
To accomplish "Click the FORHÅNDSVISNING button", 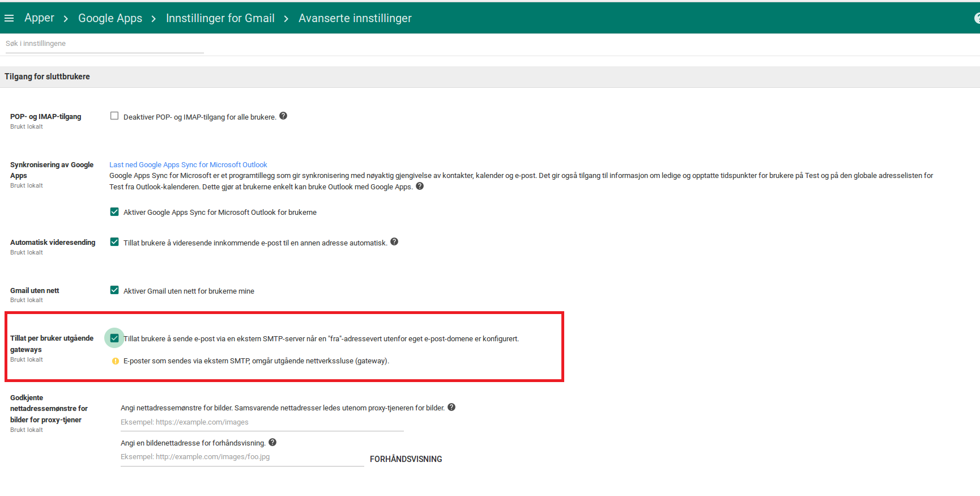I will point(406,459).
